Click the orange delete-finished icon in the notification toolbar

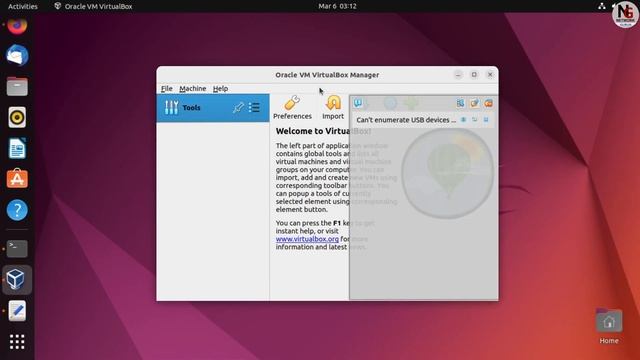(489, 103)
